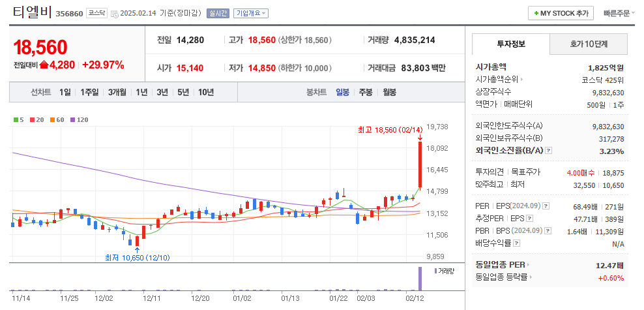Click the 시가총액 value 1,825억원

coord(606,68)
